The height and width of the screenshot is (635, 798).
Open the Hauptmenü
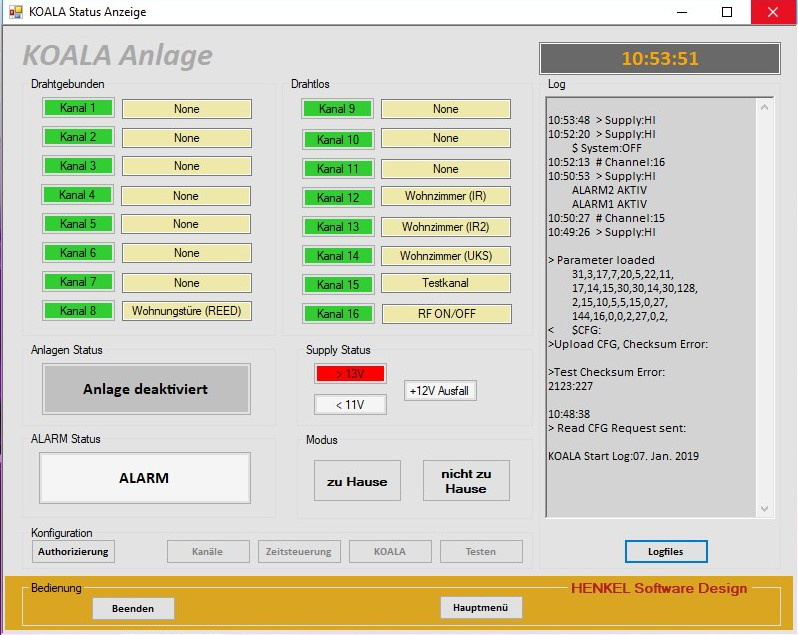[481, 607]
